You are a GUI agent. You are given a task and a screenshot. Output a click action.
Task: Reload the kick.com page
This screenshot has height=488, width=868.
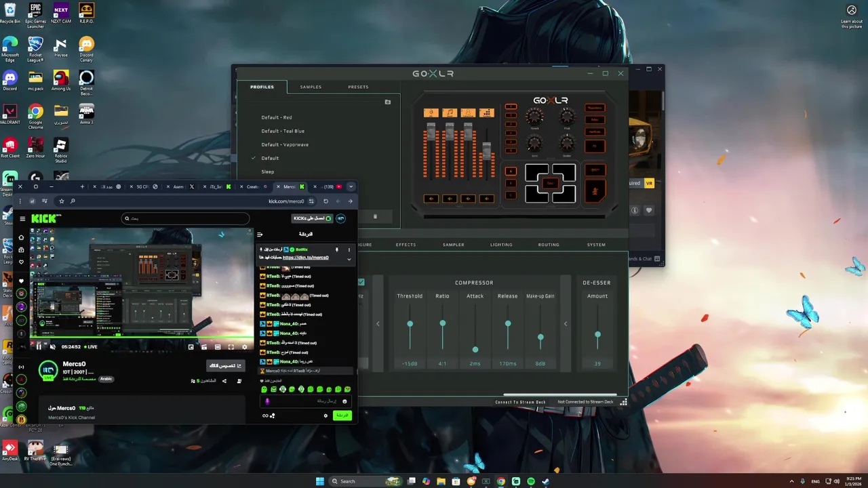point(325,201)
